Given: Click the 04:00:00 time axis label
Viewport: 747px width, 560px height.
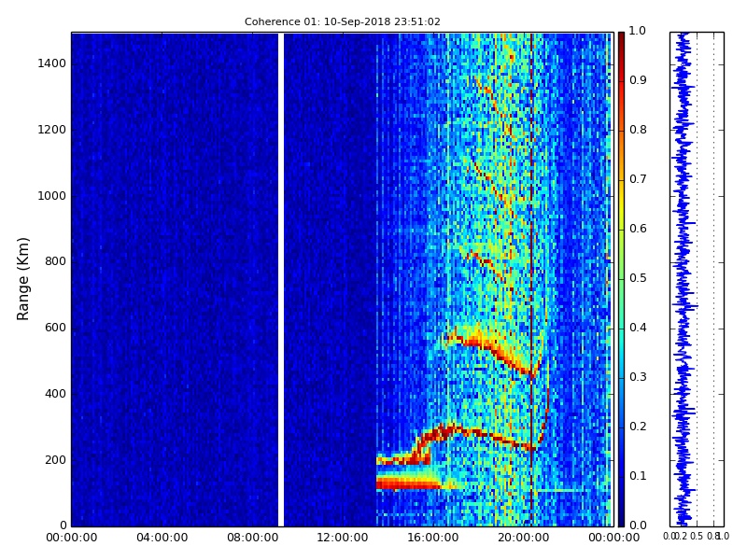Looking at the screenshot, I should coord(162,539).
